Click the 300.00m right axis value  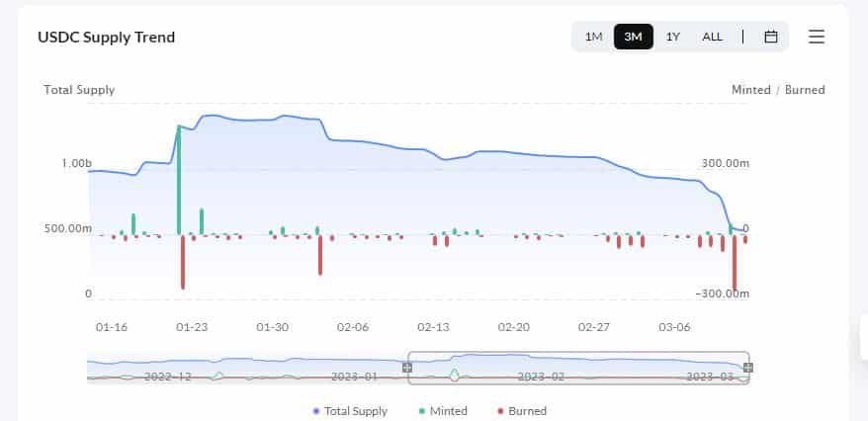tap(726, 164)
